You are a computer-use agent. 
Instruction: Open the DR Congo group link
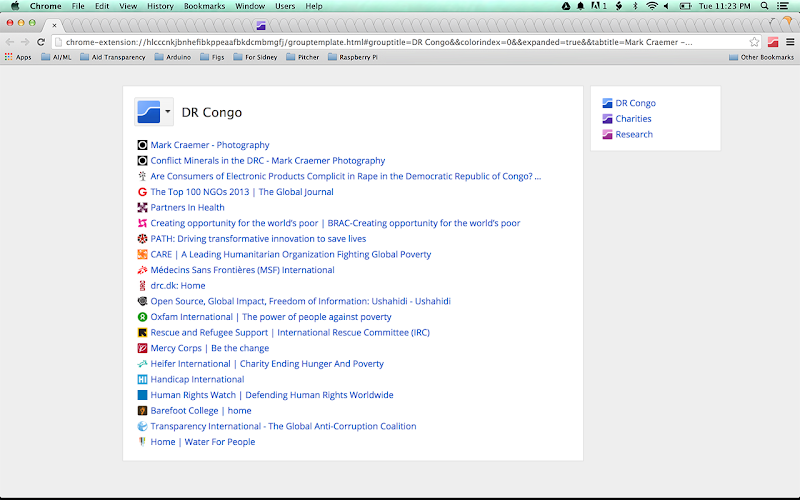click(x=635, y=103)
